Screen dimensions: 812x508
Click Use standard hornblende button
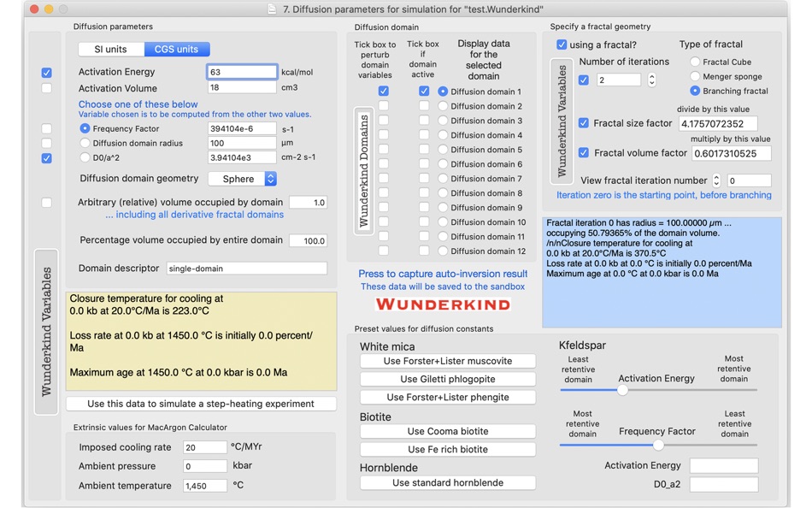(447, 482)
